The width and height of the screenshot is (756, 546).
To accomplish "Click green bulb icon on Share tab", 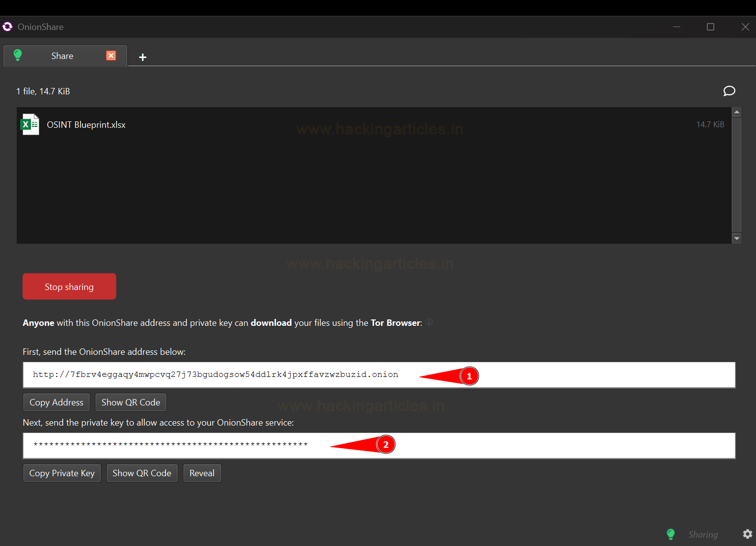I will (18, 55).
